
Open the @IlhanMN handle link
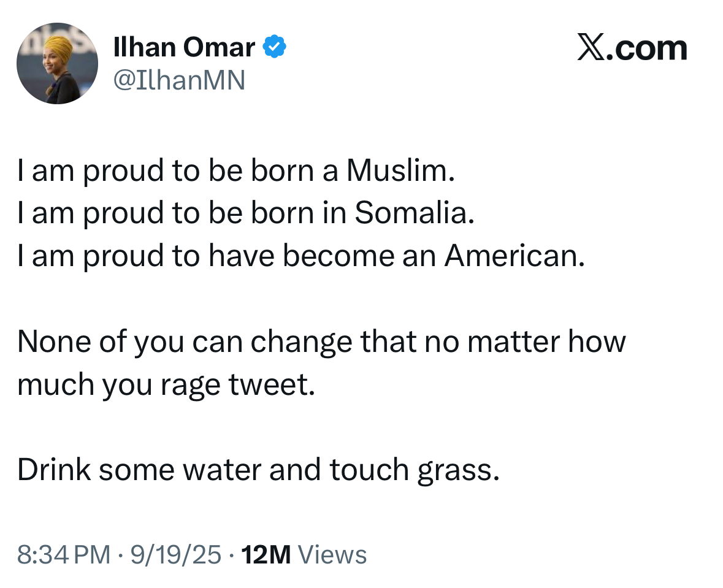point(179,80)
